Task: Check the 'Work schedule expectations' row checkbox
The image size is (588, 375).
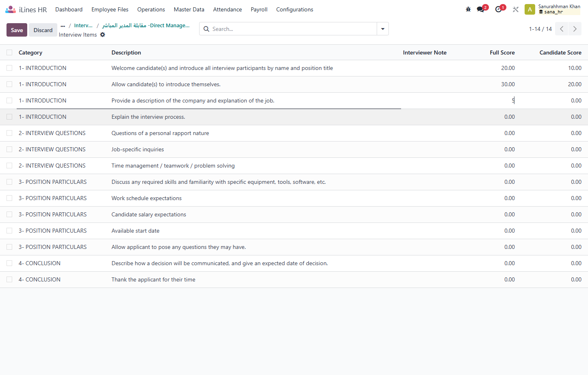Action: tap(9, 198)
